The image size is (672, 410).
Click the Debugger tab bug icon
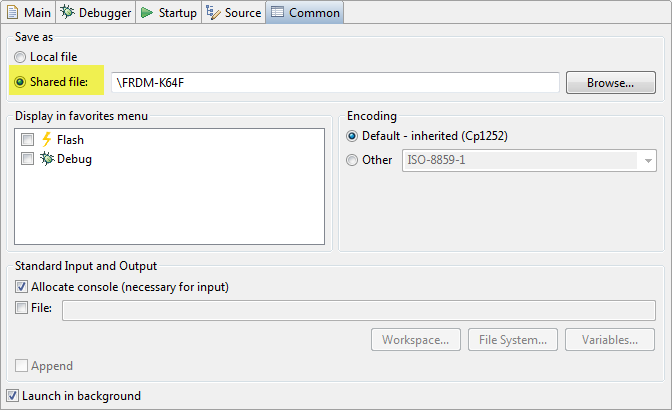click(x=67, y=13)
